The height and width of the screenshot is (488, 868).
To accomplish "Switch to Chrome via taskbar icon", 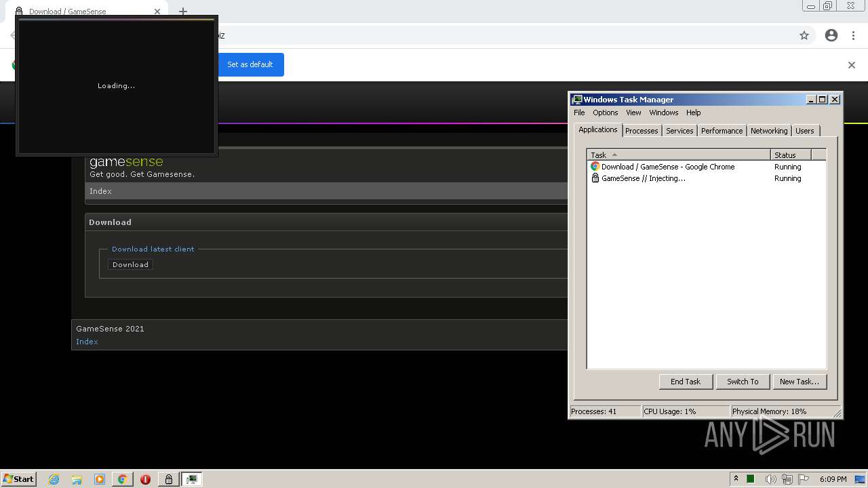I will 122,479.
